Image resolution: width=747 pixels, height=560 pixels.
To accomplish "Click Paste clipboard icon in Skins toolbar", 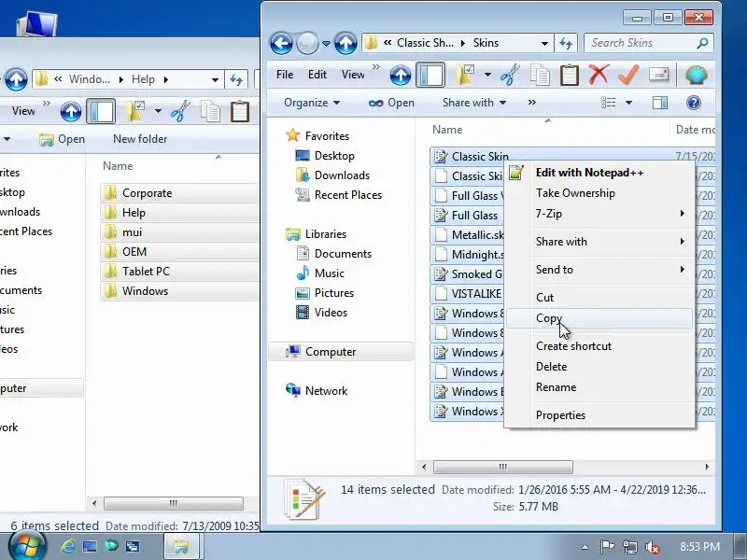I will (570, 75).
